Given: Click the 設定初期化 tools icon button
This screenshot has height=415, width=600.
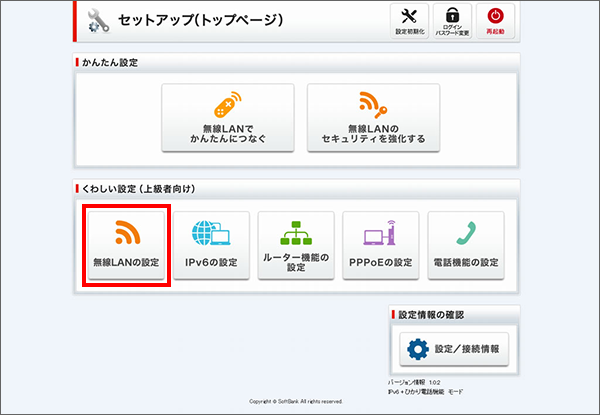Looking at the screenshot, I should click(x=409, y=21).
